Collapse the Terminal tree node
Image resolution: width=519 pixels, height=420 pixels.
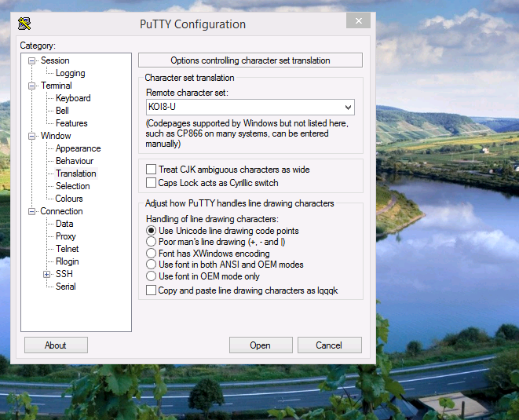pos(31,86)
